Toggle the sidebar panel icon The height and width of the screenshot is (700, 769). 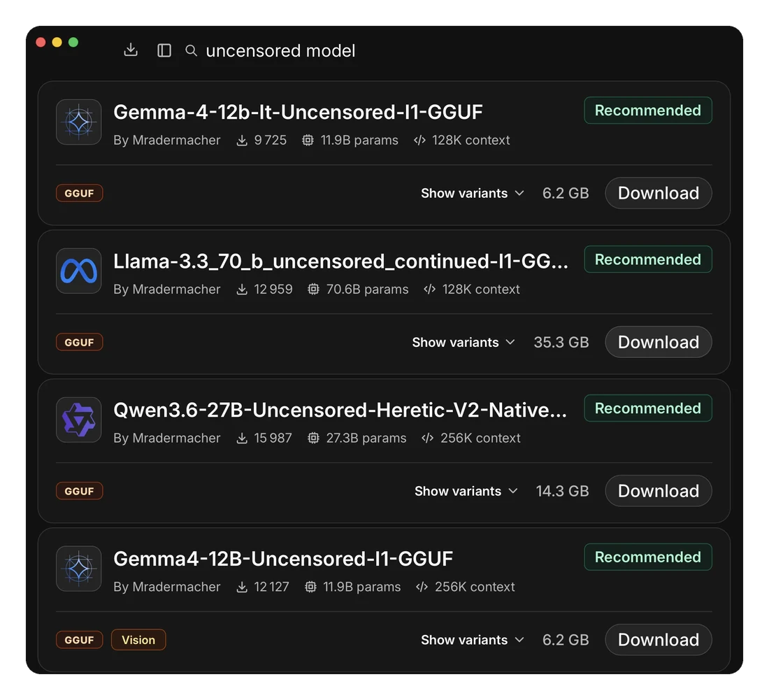tap(164, 50)
